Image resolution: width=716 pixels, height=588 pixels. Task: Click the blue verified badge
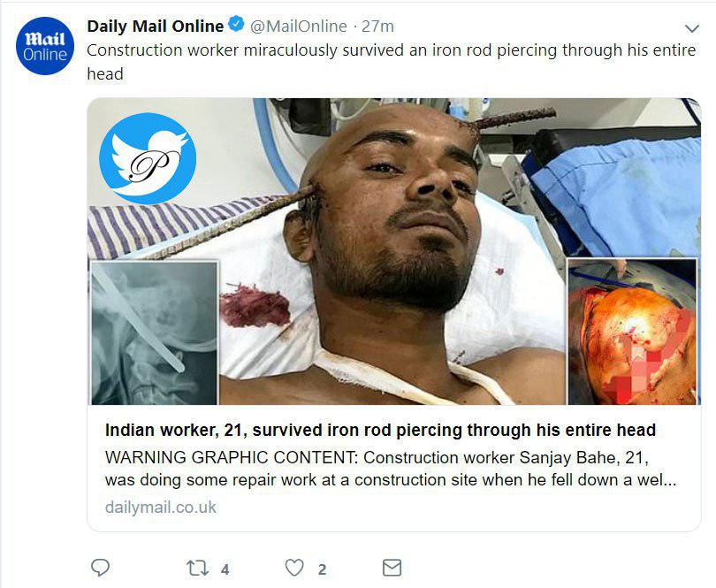click(237, 26)
